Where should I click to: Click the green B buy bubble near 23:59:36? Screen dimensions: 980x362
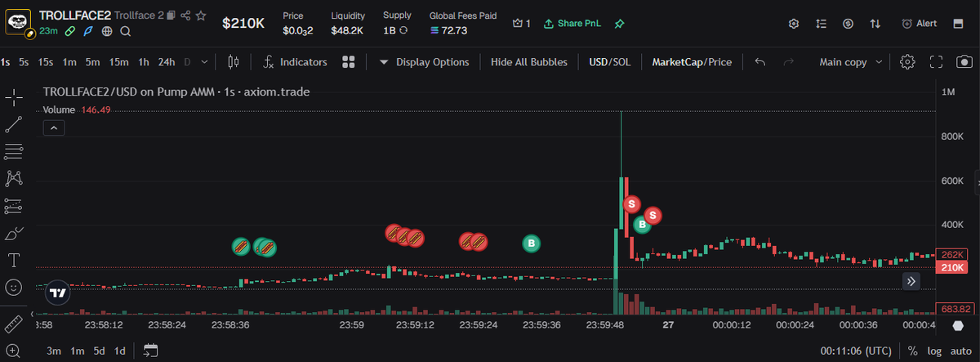coord(532,243)
